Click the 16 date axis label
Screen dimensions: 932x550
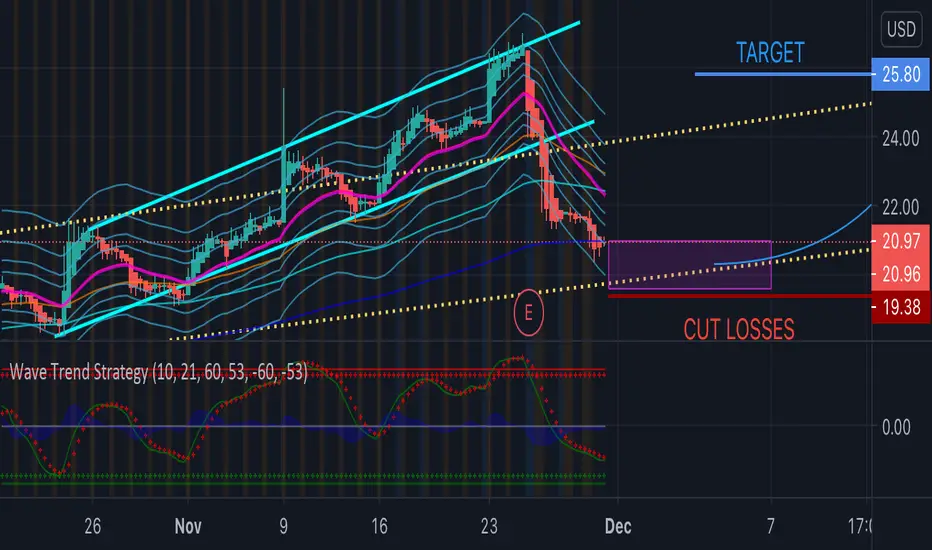tap(379, 526)
